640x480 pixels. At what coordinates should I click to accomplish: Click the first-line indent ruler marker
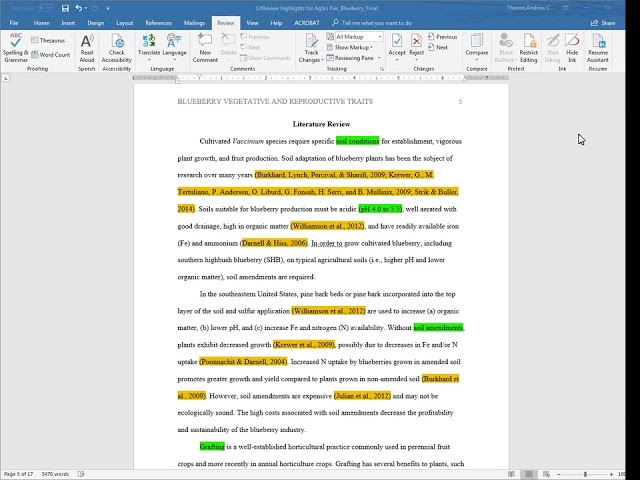tap(200, 76)
